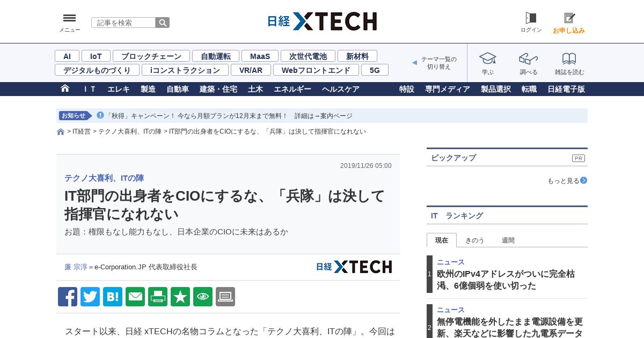
Task: Save article with star icon
Action: [180, 297]
